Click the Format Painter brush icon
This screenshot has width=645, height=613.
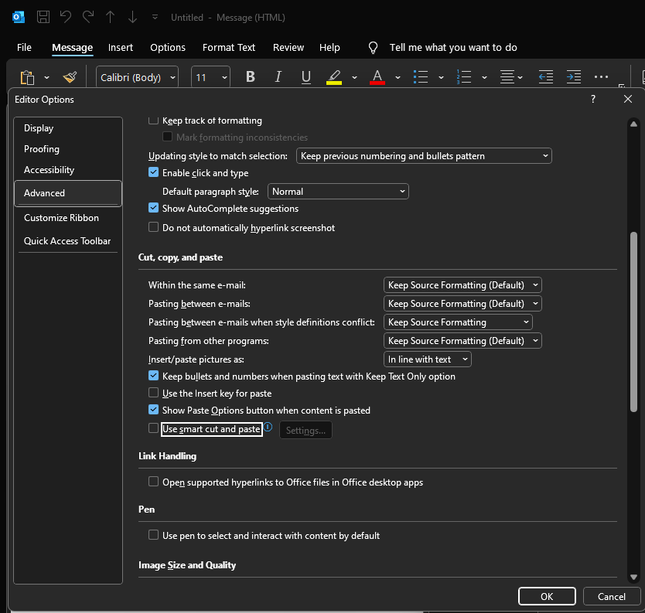[x=69, y=77]
